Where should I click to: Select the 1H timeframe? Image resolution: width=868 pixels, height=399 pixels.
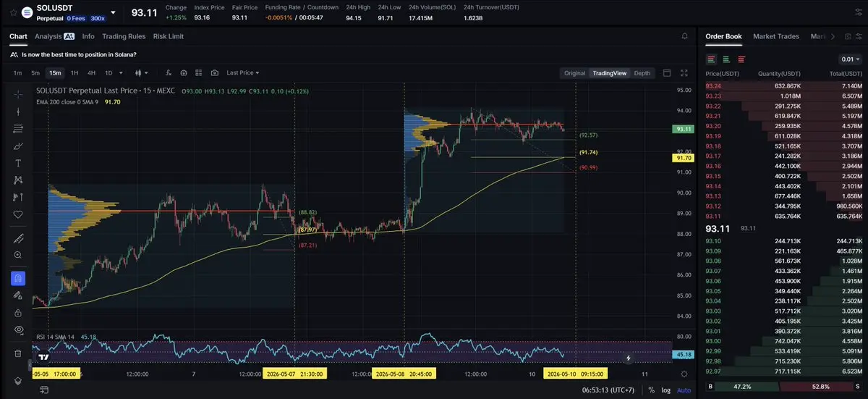(75, 73)
